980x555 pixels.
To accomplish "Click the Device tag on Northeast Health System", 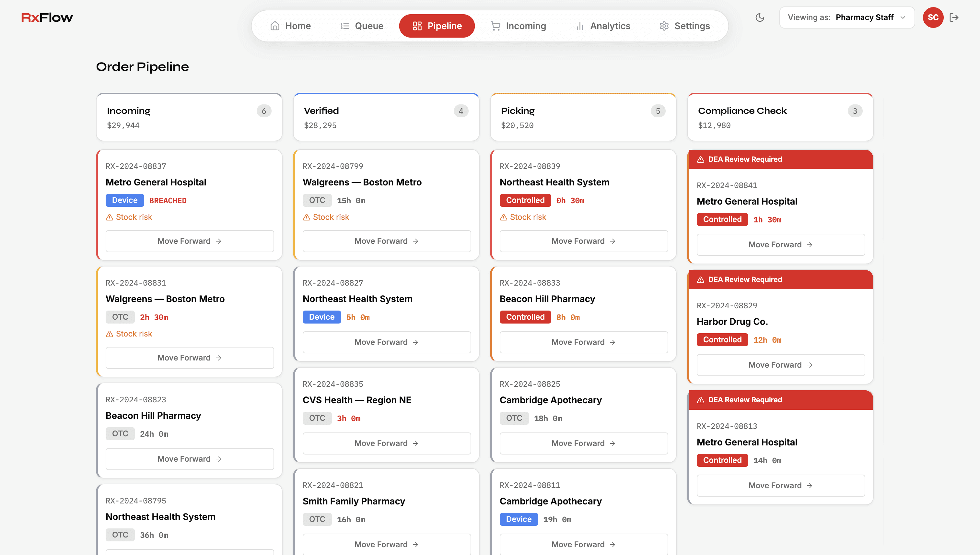I will point(321,317).
